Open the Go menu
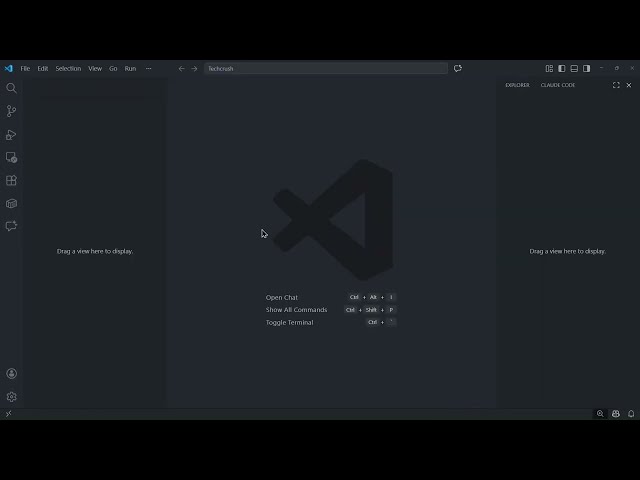 click(113, 69)
